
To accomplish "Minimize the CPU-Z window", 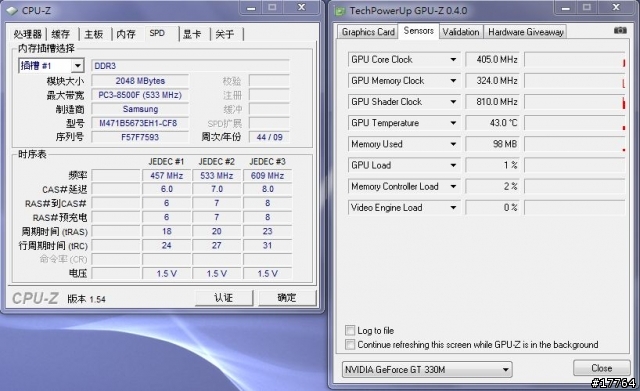I will pyautogui.click(x=251, y=8).
